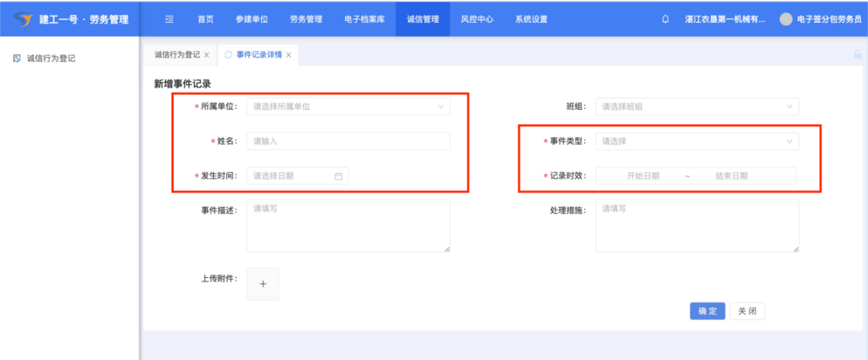
Task: Click the notification bell icon
Action: (x=665, y=19)
